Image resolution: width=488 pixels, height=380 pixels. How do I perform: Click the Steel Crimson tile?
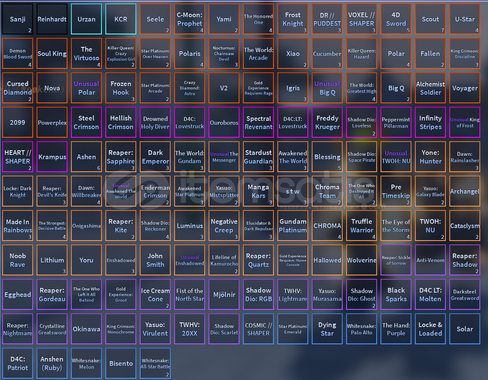click(86, 122)
